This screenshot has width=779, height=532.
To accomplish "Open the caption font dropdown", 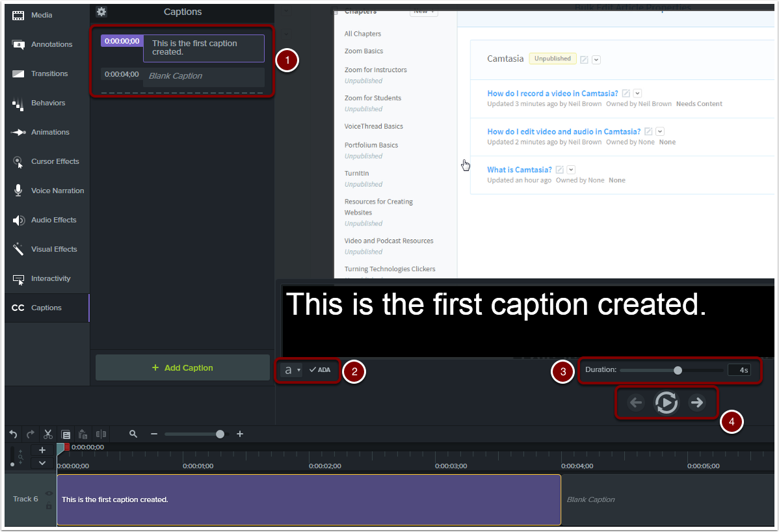I will [x=292, y=369].
